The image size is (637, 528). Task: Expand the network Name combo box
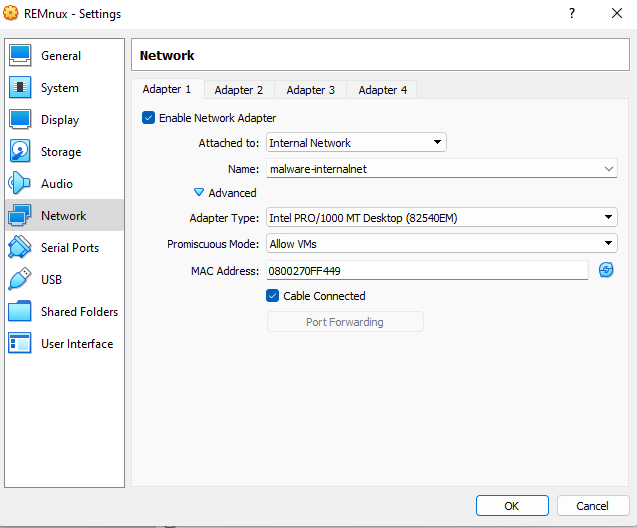[609, 169]
